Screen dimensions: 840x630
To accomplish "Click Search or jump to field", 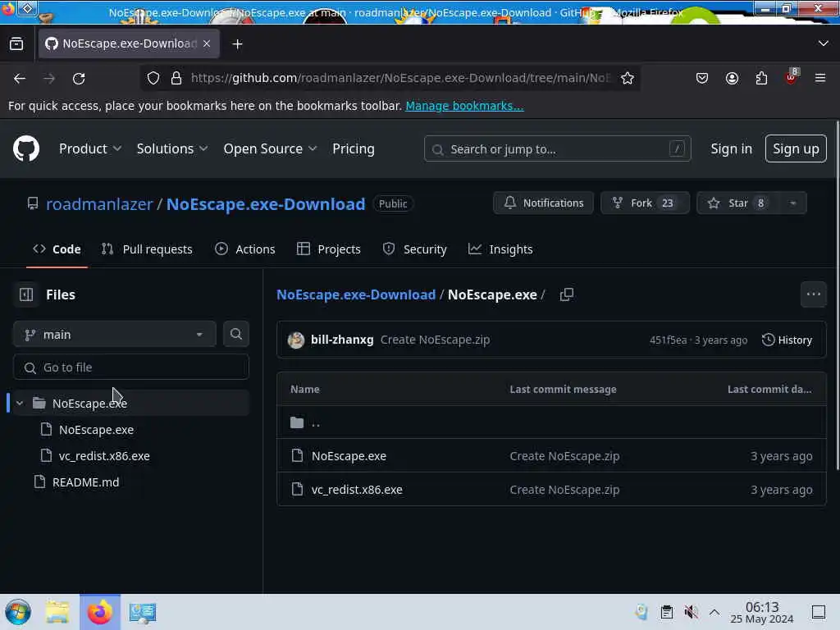I will click(557, 148).
